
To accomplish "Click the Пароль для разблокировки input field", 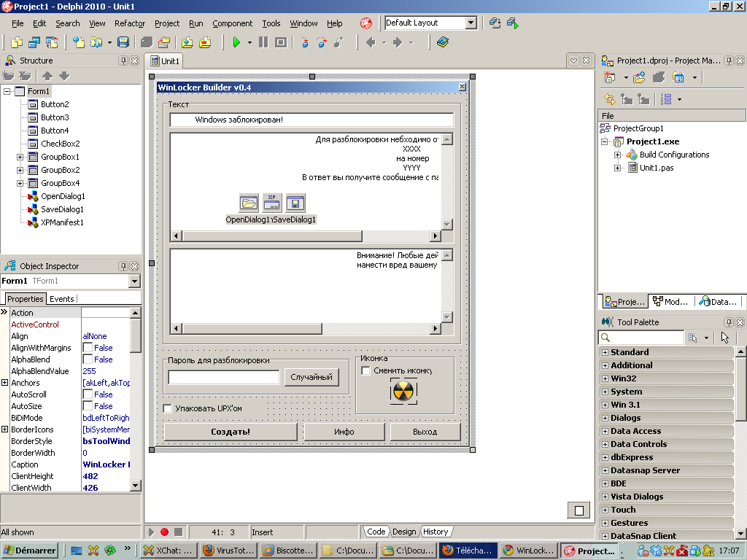I will click(x=223, y=377).
